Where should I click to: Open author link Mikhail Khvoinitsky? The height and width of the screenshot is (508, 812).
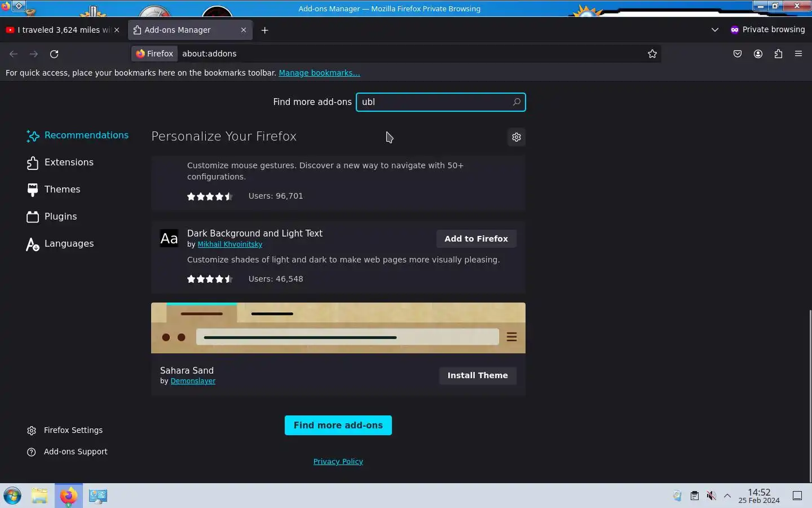230,244
